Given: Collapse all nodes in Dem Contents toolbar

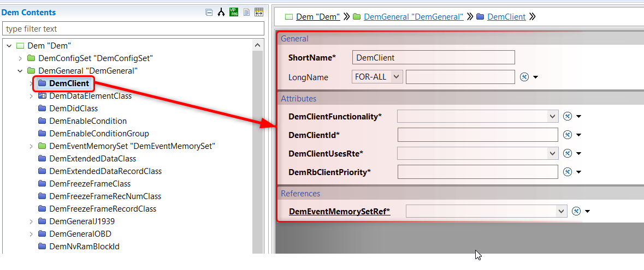Looking at the screenshot, I should click(x=209, y=13).
